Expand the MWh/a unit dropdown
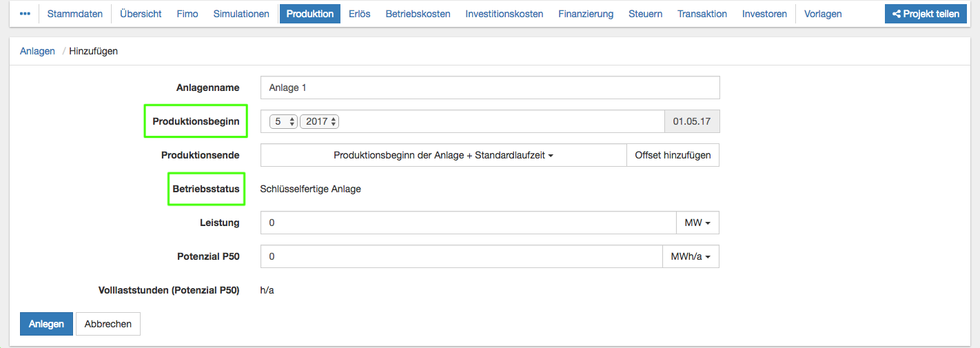Image resolution: width=980 pixels, height=348 pixels. (x=691, y=256)
